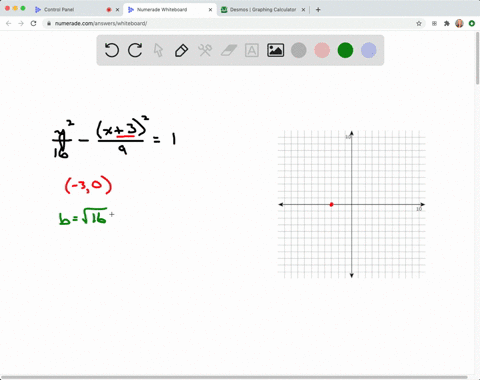Click the green extension icon at far right
This screenshot has height=380, width=480.
coord(472,23)
